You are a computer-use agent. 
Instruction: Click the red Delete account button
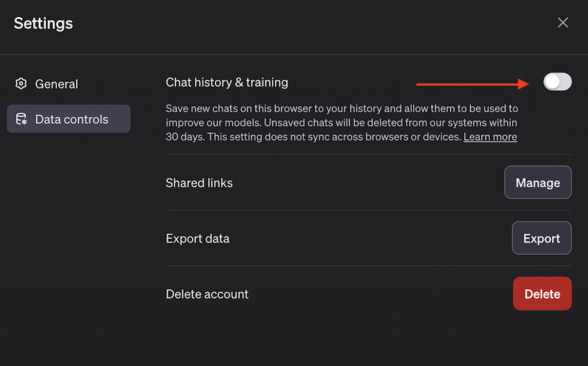click(541, 294)
